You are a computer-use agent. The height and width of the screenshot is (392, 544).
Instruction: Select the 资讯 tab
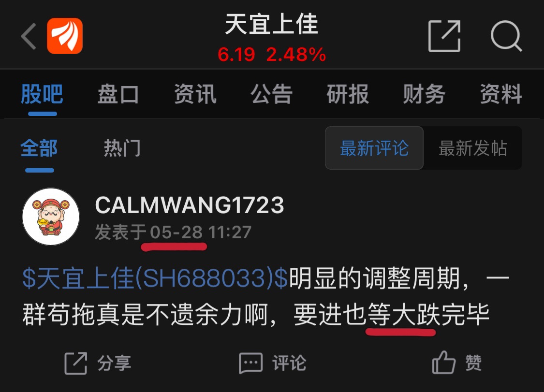195,94
